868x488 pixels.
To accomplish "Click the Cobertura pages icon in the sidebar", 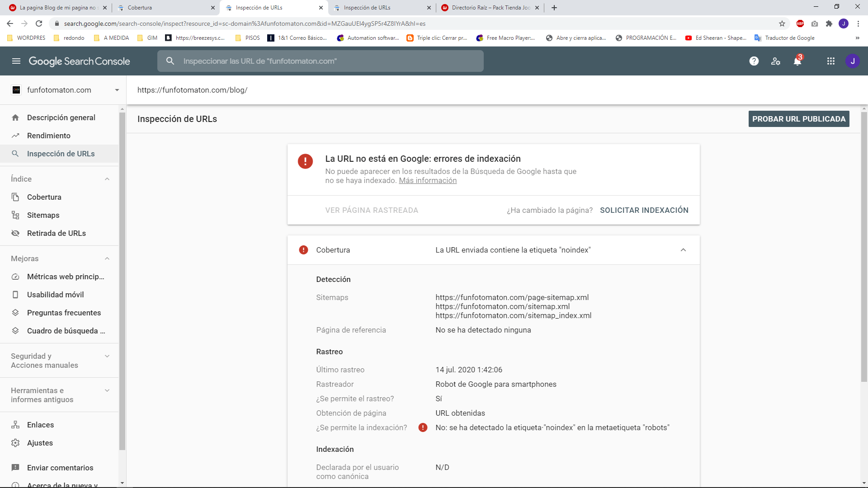I will coord(15,197).
